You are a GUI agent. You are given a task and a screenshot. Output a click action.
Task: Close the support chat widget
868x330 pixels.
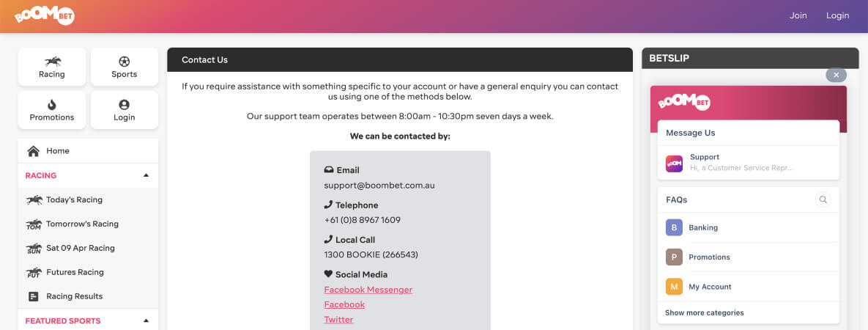point(836,75)
